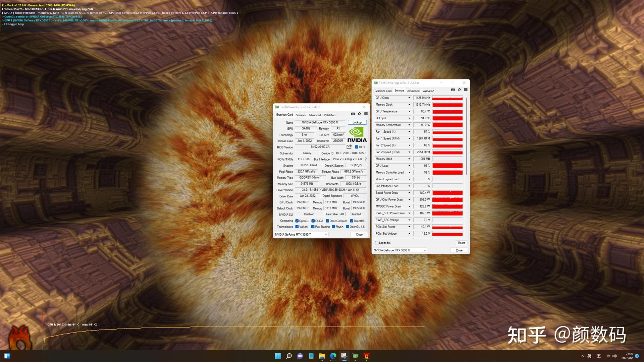This screenshot has width=644, height=362.
Task: Uncheck the CUDA checkbox
Action: coord(313,221)
